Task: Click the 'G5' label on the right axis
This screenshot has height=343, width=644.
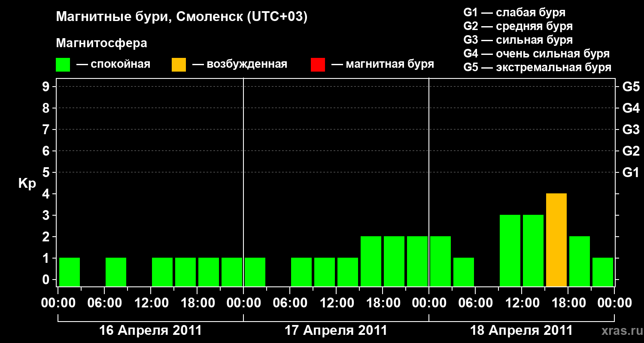Action: [631, 87]
